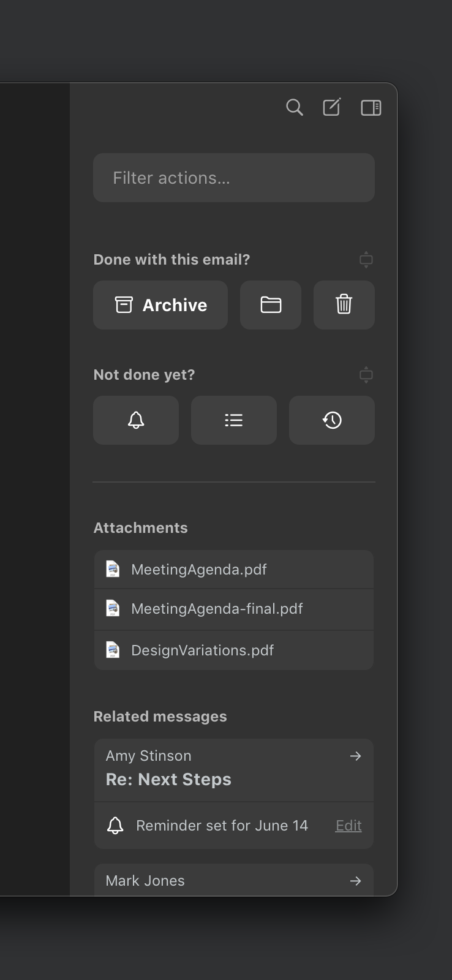Click the snooze clock history icon
This screenshot has width=452, height=980.
tap(332, 420)
